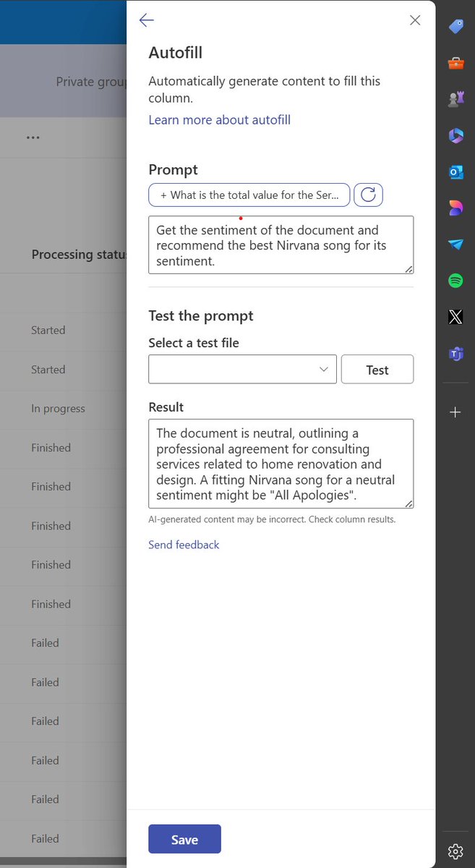475x868 pixels.
Task: Select the In progress status cell
Action: pyautogui.click(x=58, y=409)
